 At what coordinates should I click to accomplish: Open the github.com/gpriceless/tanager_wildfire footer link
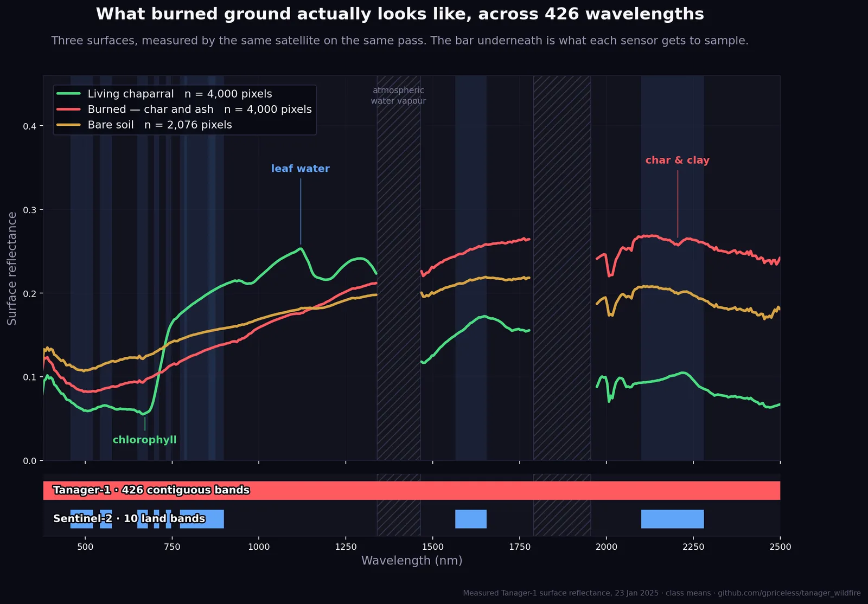(789, 593)
